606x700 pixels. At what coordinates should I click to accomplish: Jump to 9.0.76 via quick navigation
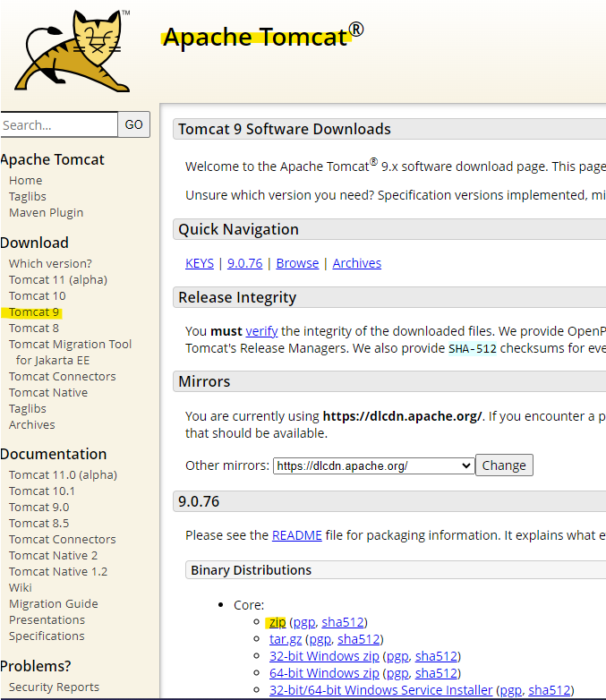(244, 263)
